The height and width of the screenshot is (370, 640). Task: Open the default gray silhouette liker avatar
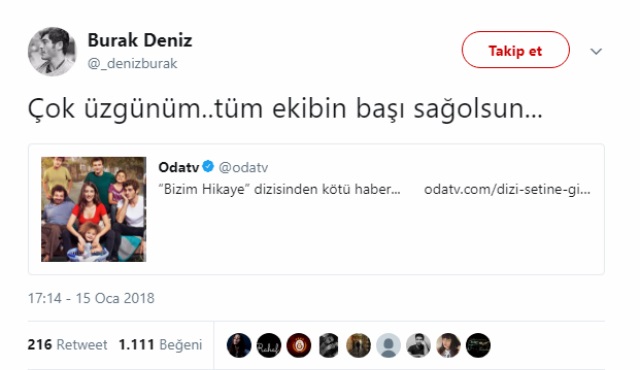click(388, 346)
